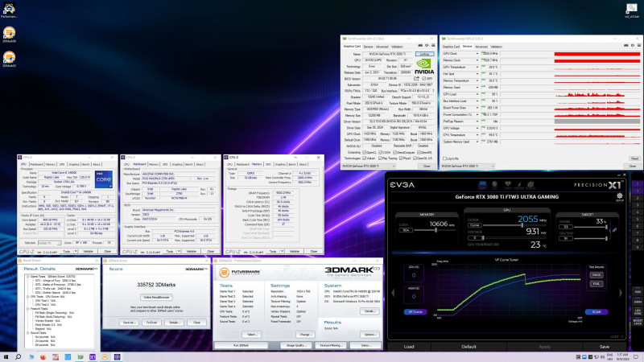
Task: Open the Socket selection dropdown in CPU-Z
Action: [49, 243]
